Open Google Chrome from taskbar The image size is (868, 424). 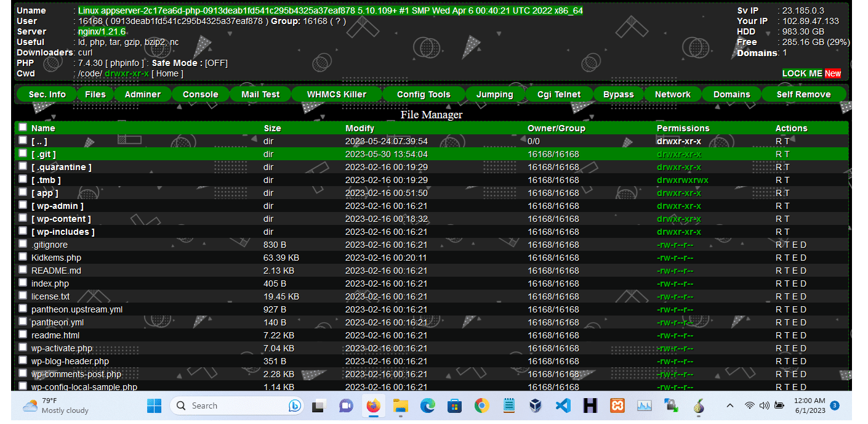click(482, 406)
